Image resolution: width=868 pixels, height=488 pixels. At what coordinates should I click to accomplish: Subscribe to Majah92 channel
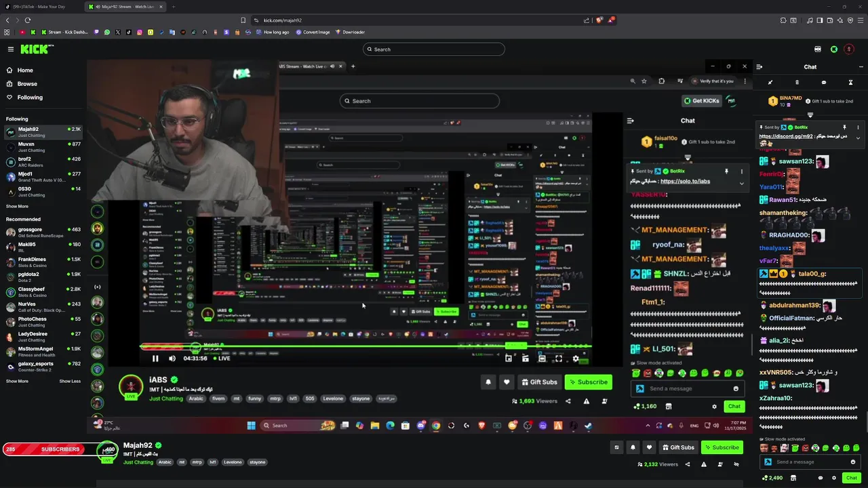722,447
